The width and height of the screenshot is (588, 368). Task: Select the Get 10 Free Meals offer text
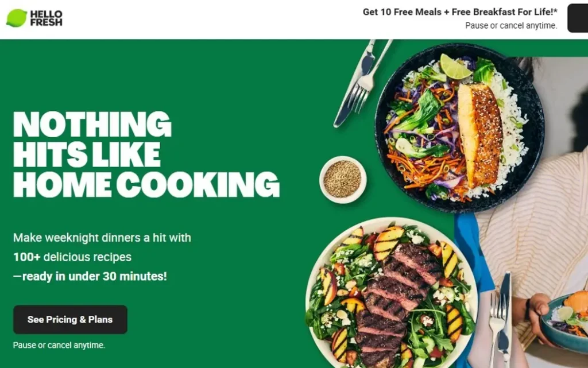click(x=460, y=12)
